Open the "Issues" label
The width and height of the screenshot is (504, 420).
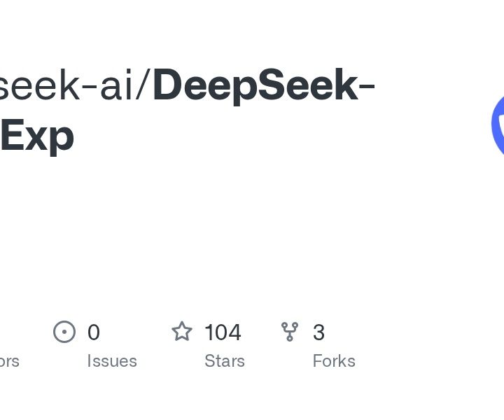(x=112, y=361)
